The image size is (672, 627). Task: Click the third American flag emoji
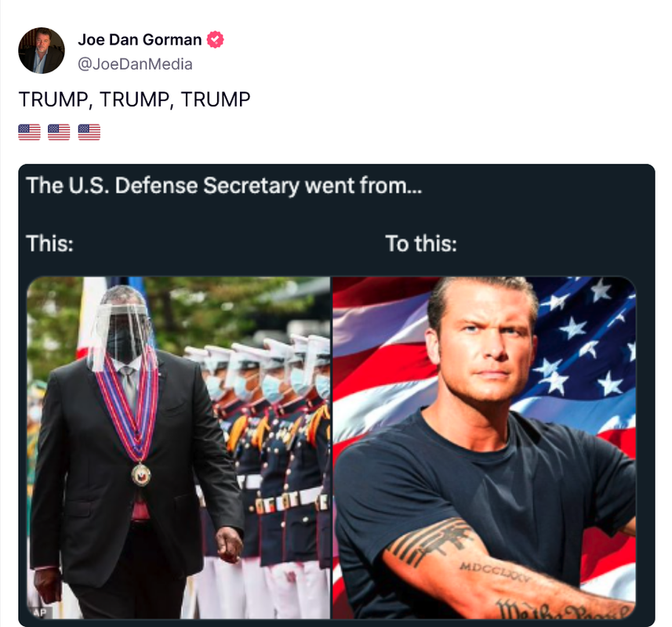89,132
